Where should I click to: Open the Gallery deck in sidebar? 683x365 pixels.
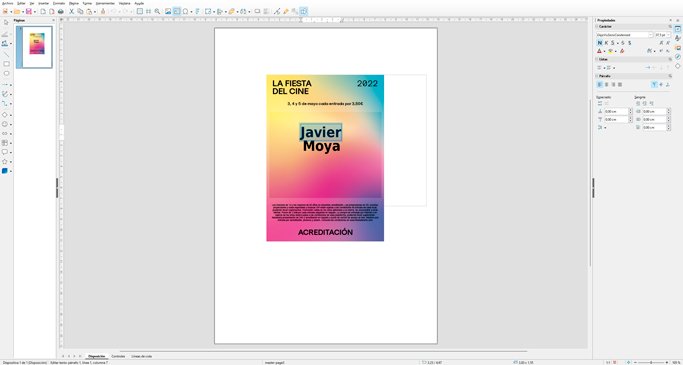[x=677, y=47]
